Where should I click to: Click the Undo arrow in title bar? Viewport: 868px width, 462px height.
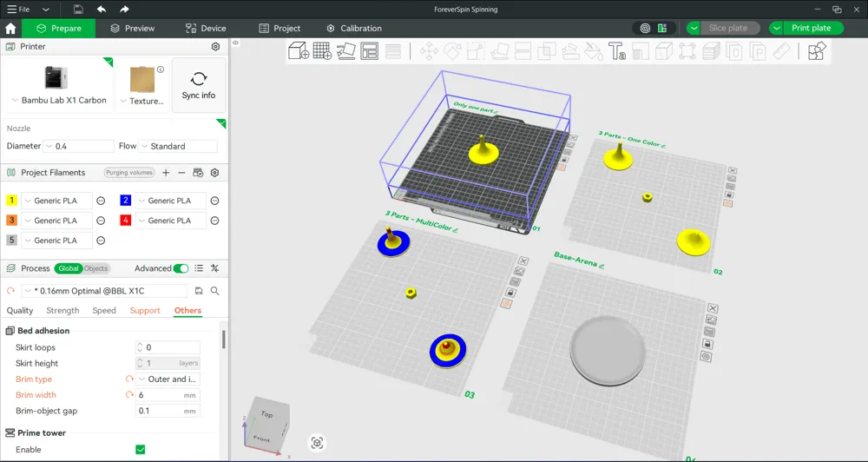tap(102, 9)
